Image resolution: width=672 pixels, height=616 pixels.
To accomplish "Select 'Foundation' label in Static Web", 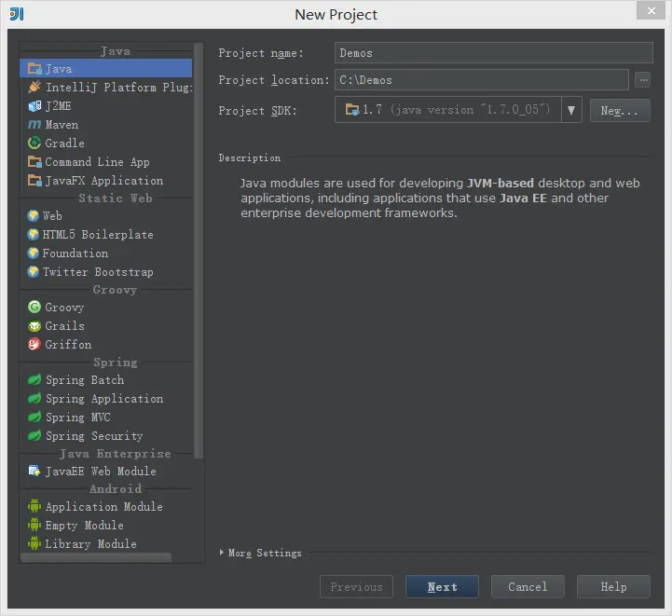I will tap(75, 253).
